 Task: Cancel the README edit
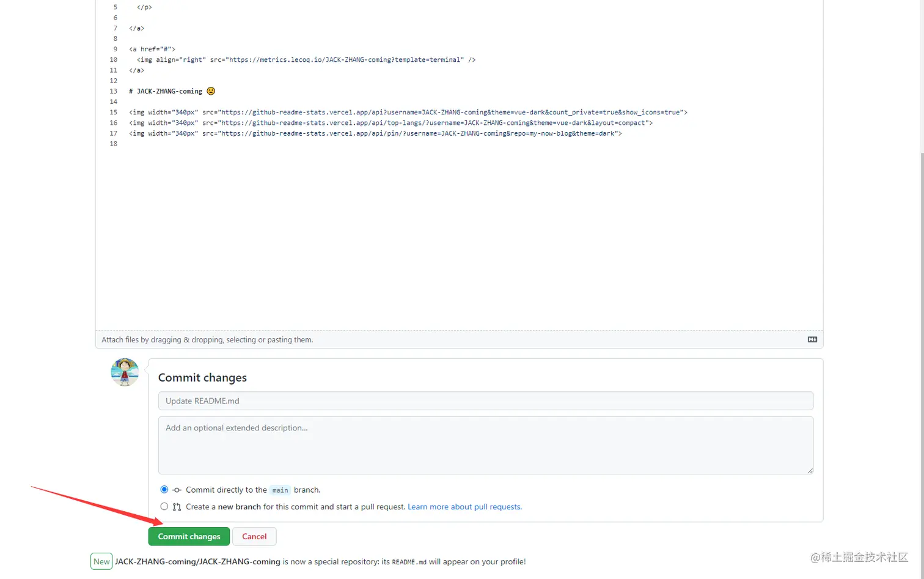point(254,536)
